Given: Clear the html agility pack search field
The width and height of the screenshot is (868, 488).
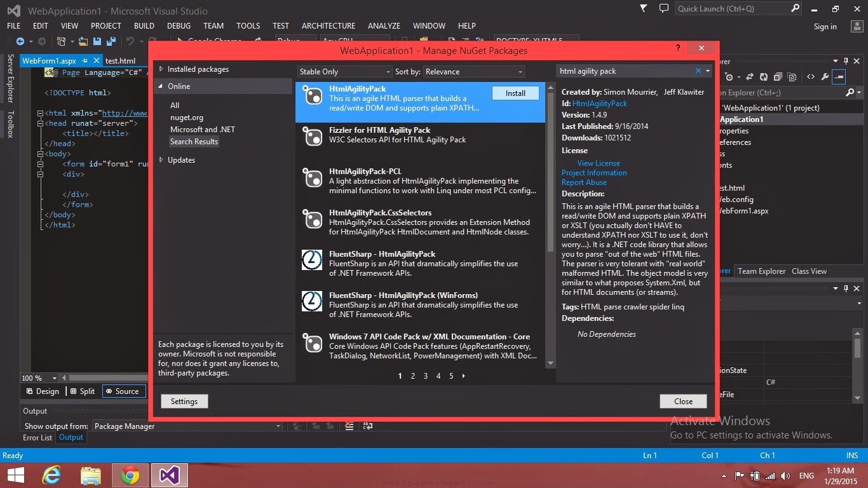Looking at the screenshot, I should pos(697,71).
